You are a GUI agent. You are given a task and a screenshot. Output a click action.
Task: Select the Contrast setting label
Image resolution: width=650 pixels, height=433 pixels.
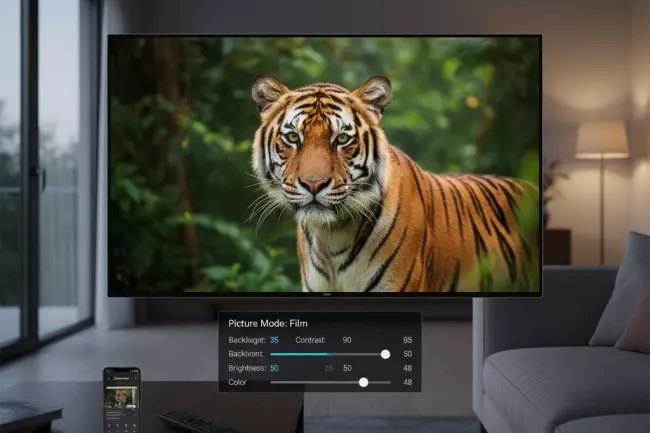tap(310, 340)
